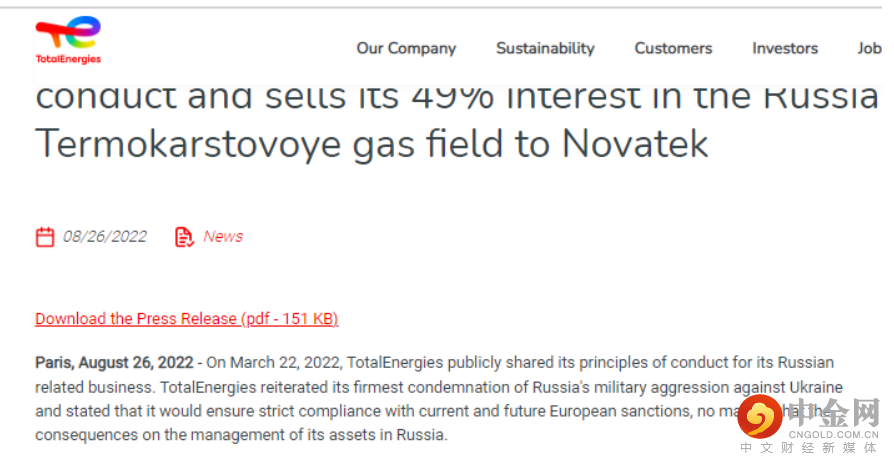Click the paragraph line starting 'related business'
This screenshot has width=894, height=466.
coord(438,386)
